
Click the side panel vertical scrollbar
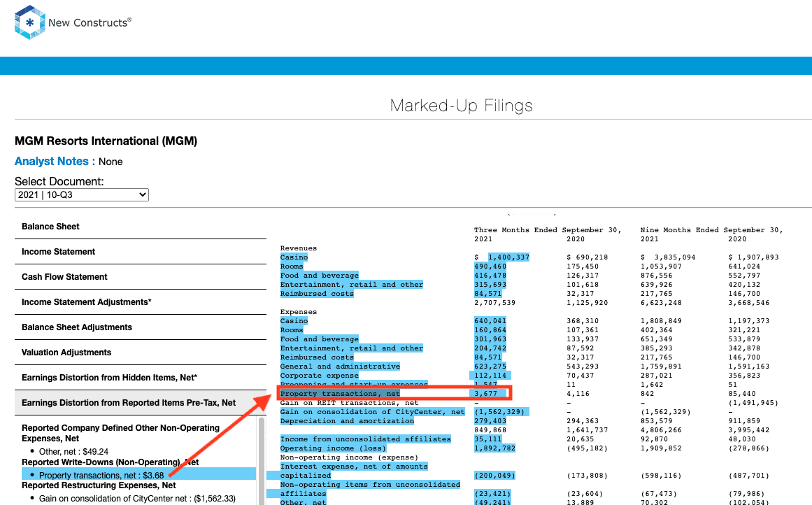coord(262,461)
